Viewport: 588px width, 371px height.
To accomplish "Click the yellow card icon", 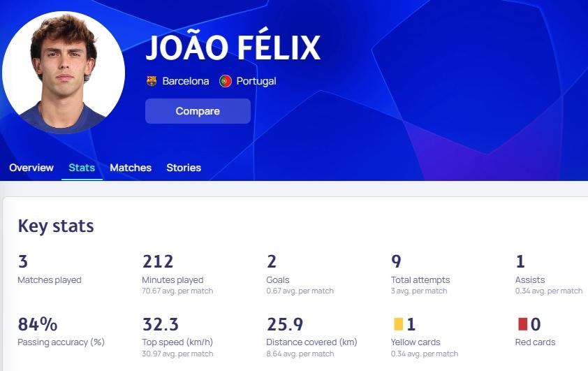I will click(x=398, y=324).
